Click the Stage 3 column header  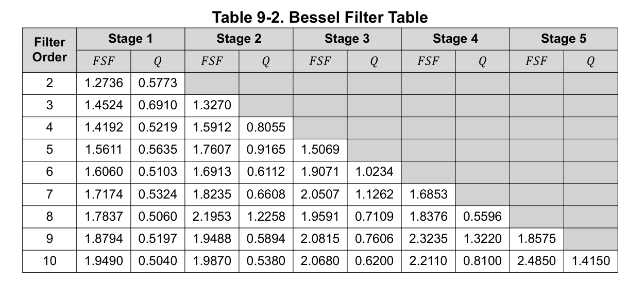tap(347, 39)
